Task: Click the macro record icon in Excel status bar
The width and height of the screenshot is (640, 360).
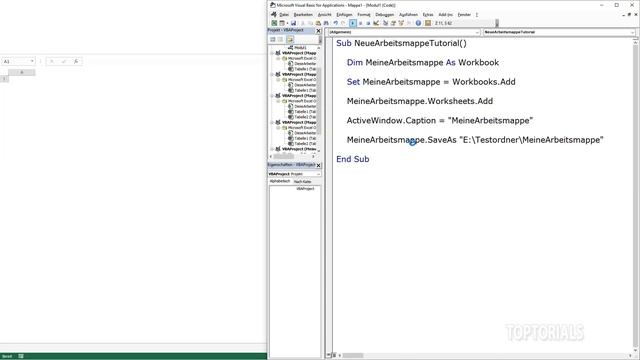Action: click(21, 356)
